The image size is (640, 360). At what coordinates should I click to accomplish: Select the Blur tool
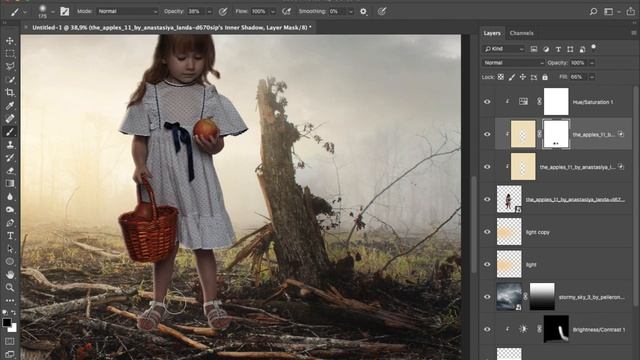10,197
